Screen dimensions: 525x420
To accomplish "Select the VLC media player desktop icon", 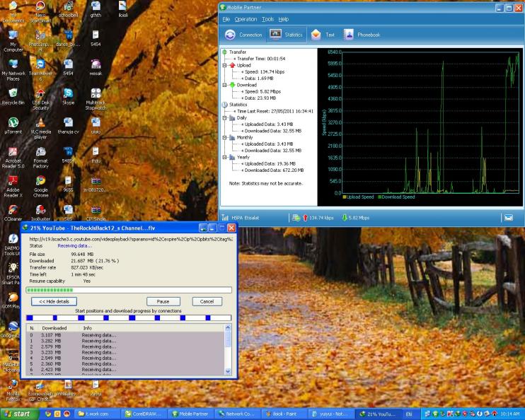I will pyautogui.click(x=40, y=128).
